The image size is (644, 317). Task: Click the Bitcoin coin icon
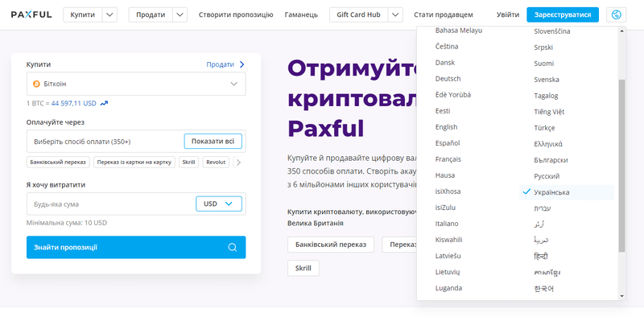click(36, 84)
